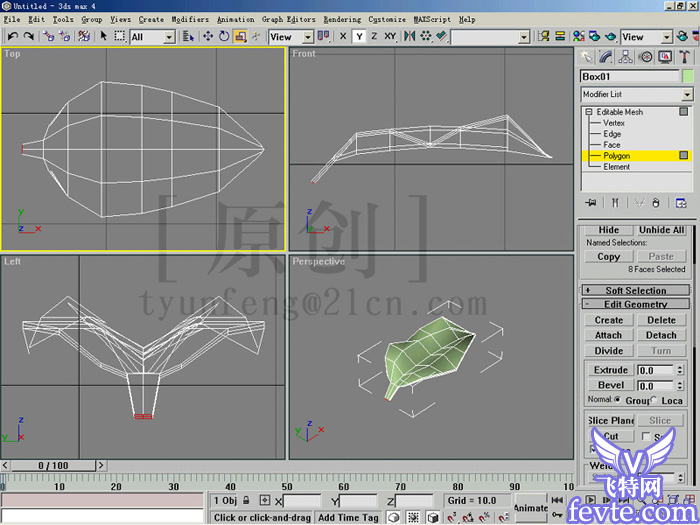The height and width of the screenshot is (525, 700).
Task: Click the Unhide All button
Action: tap(661, 230)
